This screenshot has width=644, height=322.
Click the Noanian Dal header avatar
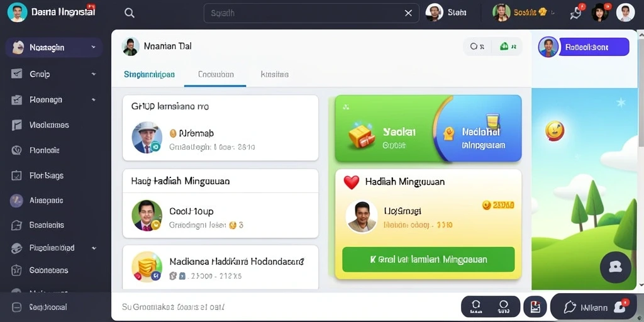point(131,47)
